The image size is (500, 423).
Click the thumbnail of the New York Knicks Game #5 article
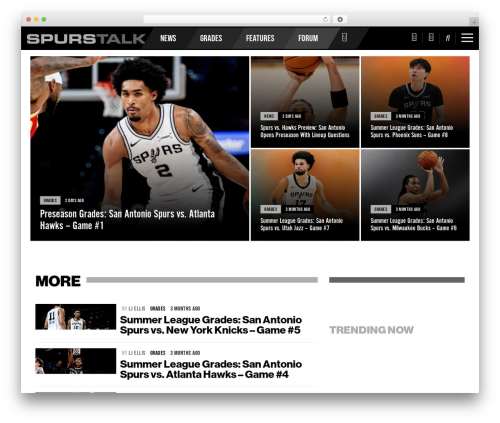(76, 317)
